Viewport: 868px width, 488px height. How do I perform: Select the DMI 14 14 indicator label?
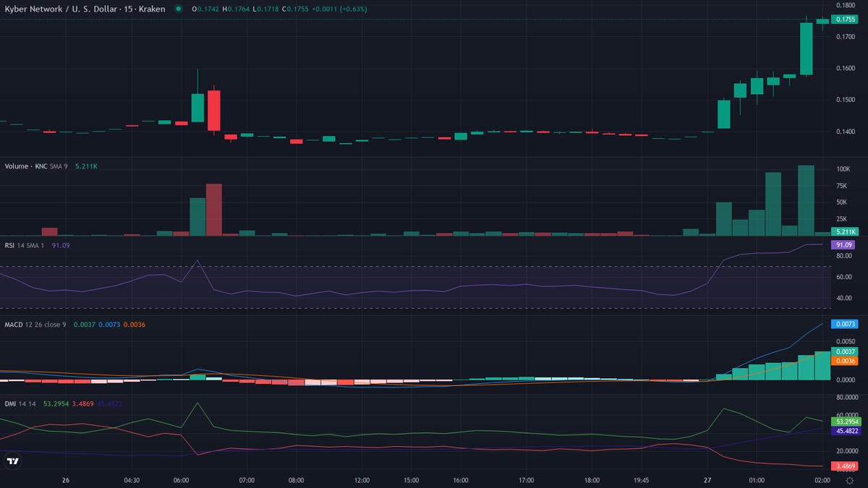pyautogui.click(x=20, y=404)
